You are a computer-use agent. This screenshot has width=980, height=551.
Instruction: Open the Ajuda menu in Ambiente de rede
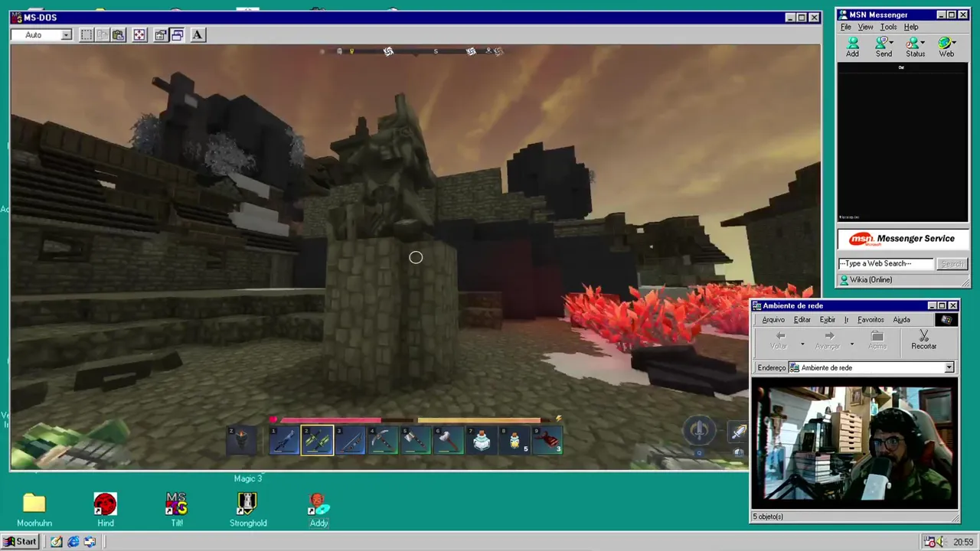click(x=901, y=320)
